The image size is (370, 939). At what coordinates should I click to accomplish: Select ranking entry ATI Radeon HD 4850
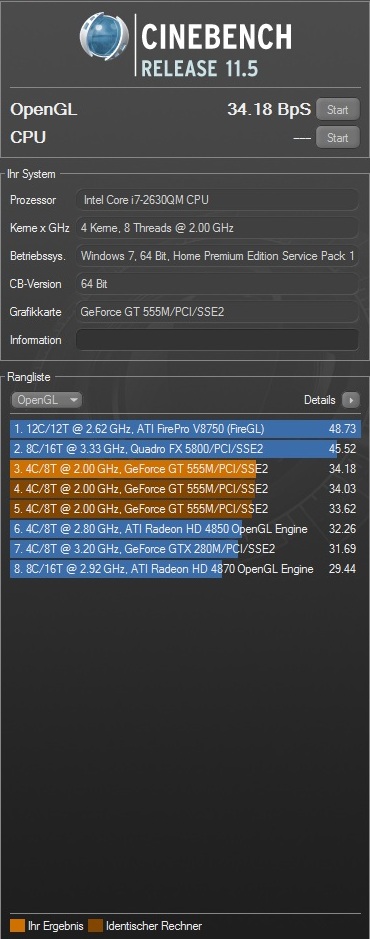(x=185, y=529)
